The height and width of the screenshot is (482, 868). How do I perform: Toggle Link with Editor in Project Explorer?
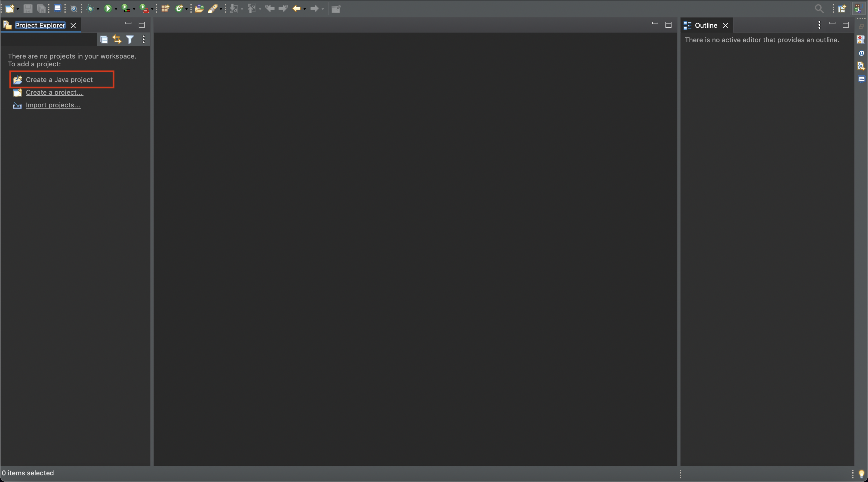117,40
